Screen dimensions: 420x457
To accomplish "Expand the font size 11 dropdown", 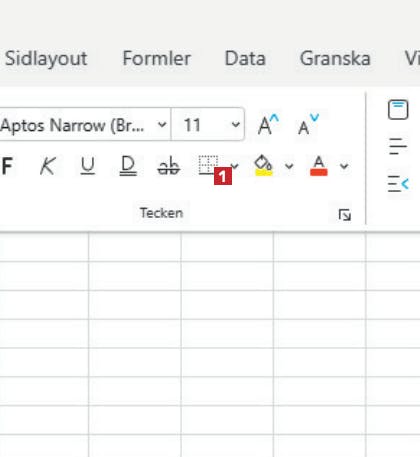I will click(236, 125).
